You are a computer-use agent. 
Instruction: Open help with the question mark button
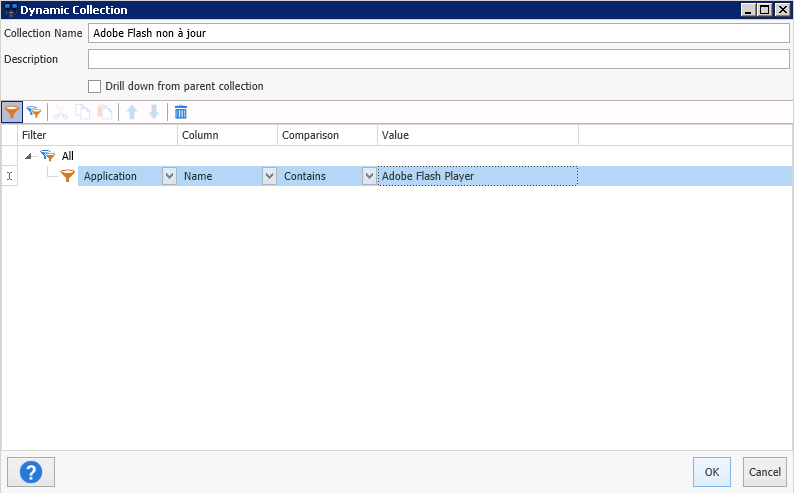30,471
